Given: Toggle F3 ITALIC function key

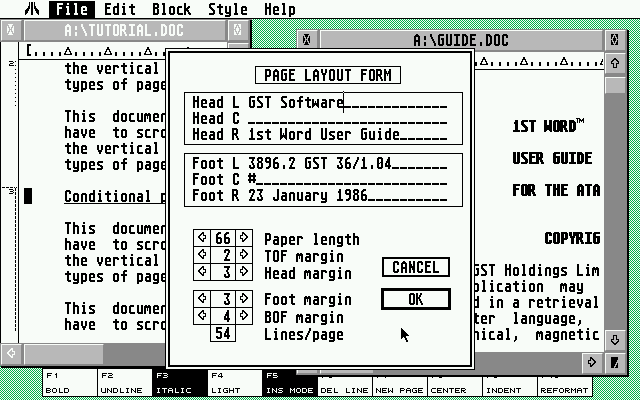Looking at the screenshot, I should [180, 382].
